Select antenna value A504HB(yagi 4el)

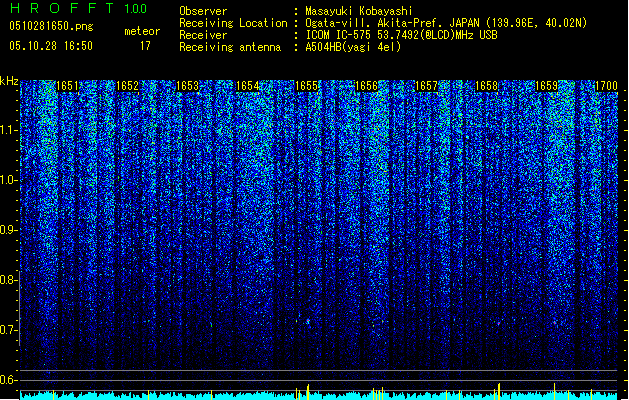[353, 47]
